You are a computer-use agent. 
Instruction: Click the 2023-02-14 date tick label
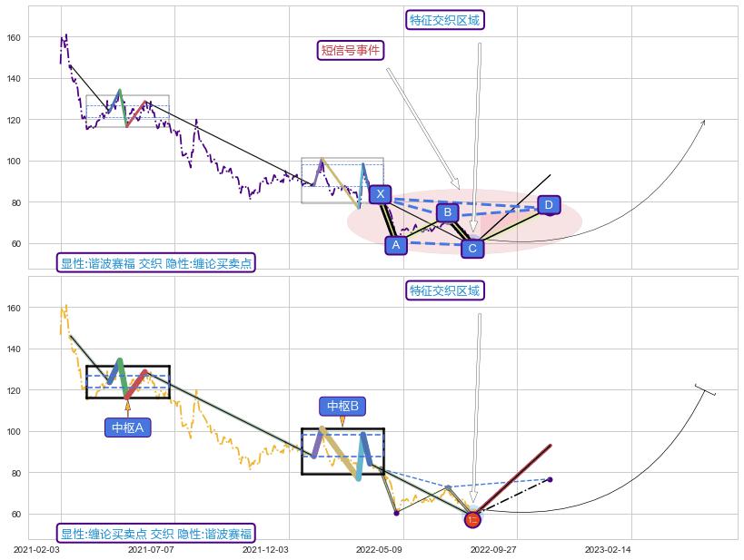click(x=607, y=550)
